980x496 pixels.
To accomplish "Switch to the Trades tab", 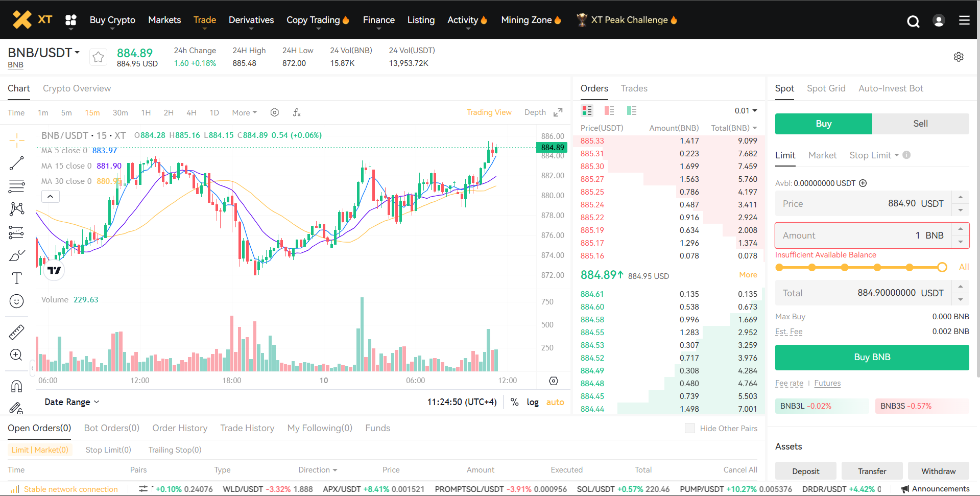I will tap(634, 88).
